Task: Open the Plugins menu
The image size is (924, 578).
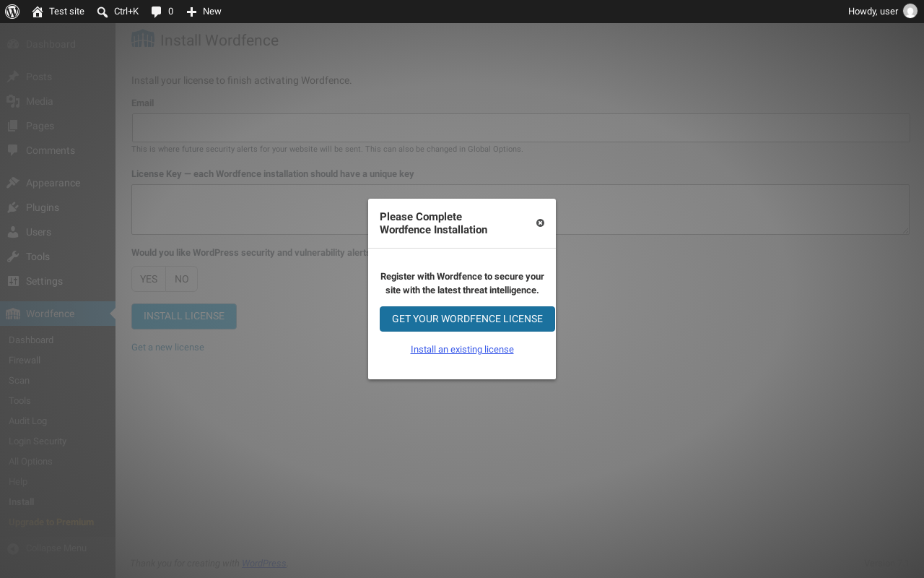Action: [58, 207]
